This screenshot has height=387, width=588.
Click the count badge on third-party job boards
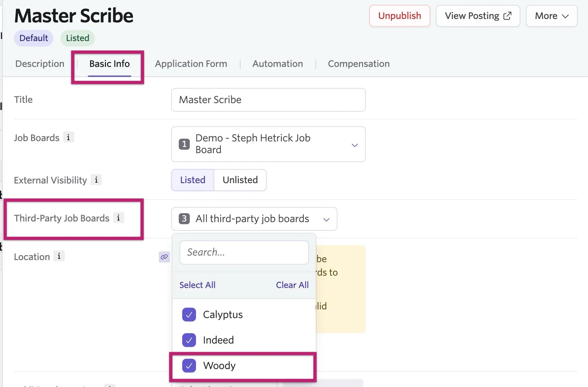click(184, 218)
